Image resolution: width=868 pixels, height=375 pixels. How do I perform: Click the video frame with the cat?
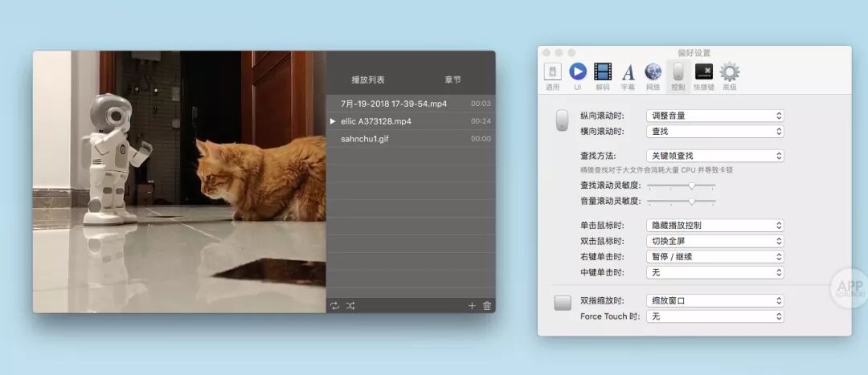coord(179,181)
